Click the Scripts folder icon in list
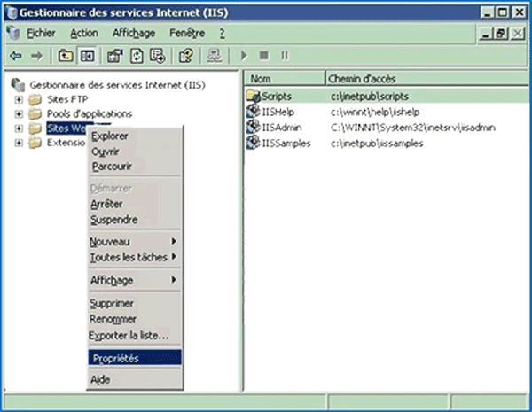 253,96
